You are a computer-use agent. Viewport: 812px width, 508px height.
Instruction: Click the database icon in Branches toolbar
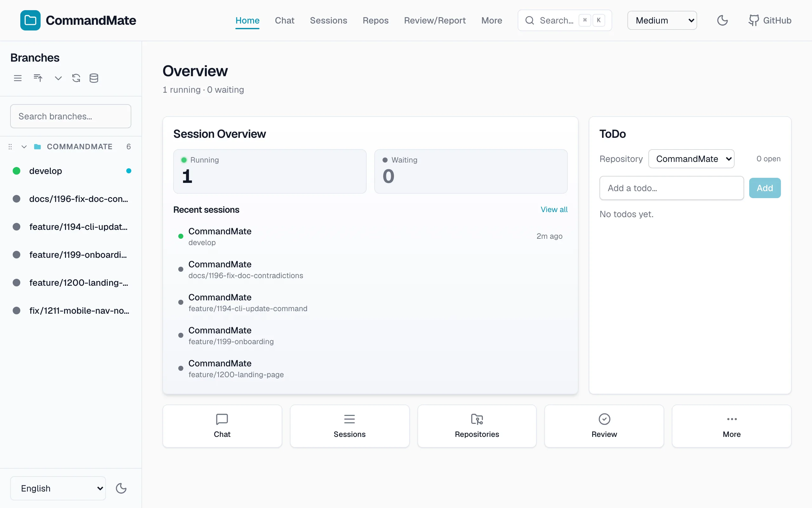click(94, 78)
